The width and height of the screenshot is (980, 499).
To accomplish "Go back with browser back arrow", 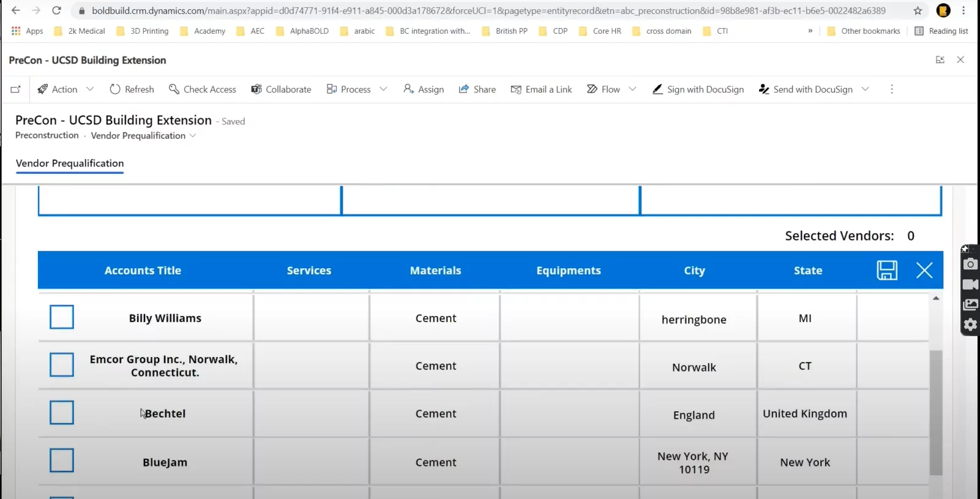I will pos(16,10).
